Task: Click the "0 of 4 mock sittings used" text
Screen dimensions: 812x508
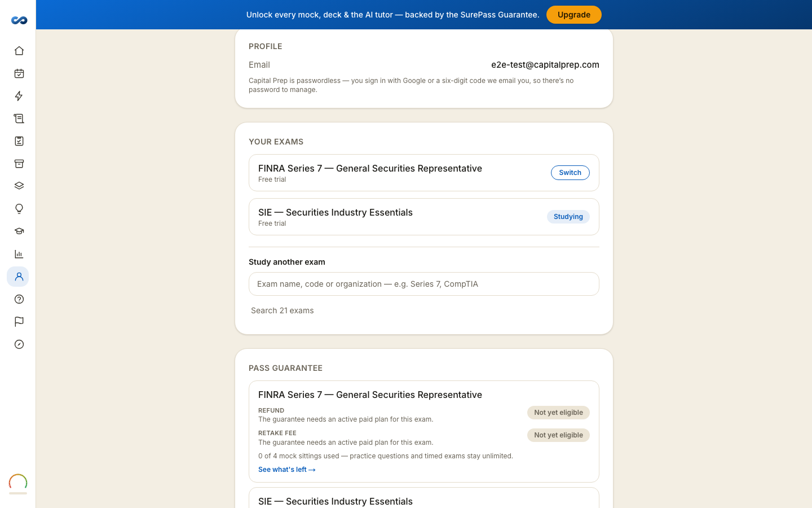Action: tap(299, 456)
